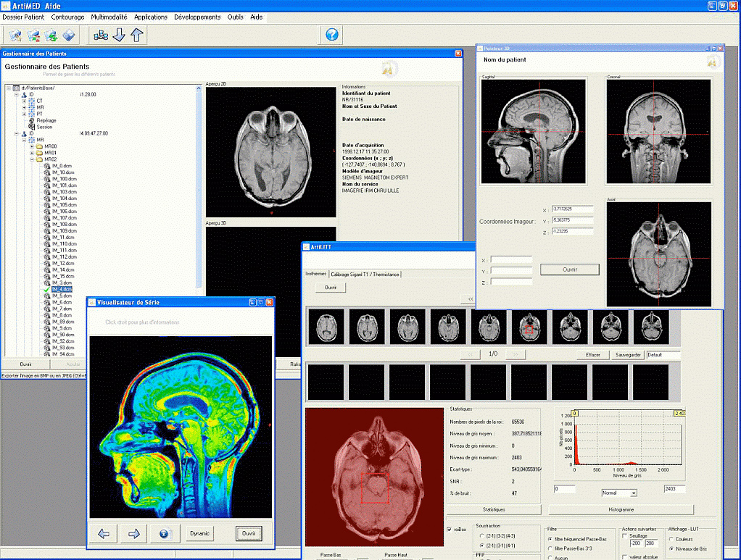741x560 pixels.
Task: Expand the MR00 folder node
Action: tap(32, 146)
